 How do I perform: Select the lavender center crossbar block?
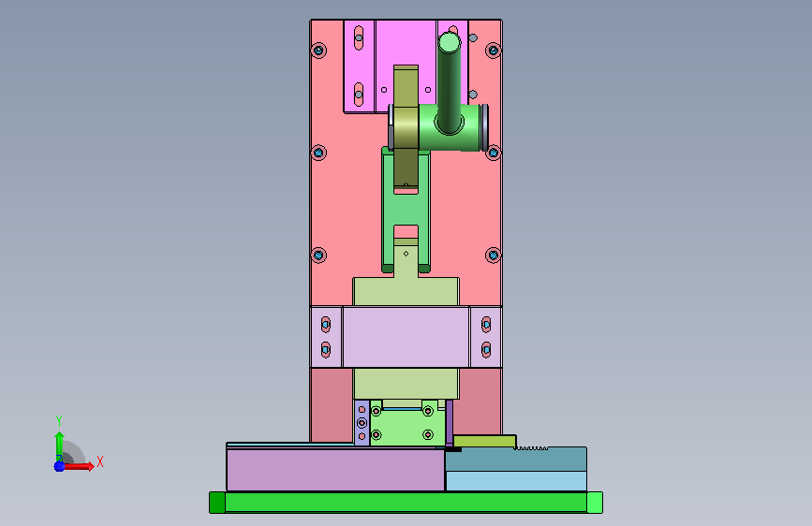(406, 337)
